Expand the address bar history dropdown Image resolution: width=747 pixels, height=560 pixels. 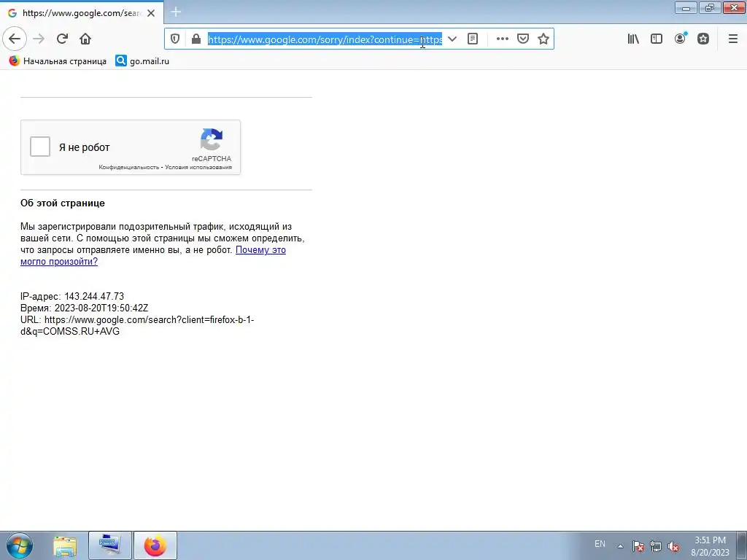click(452, 39)
